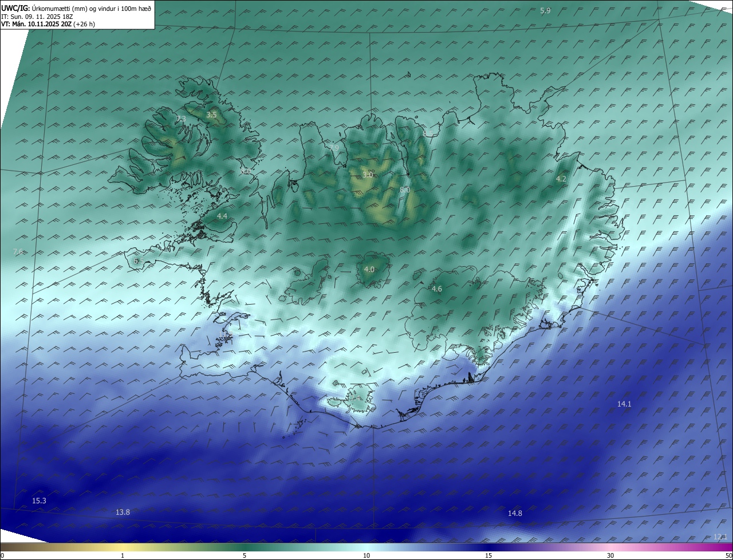This screenshot has height=560, width=733.
Task: Click the 14.8 value label
Action: [515, 513]
